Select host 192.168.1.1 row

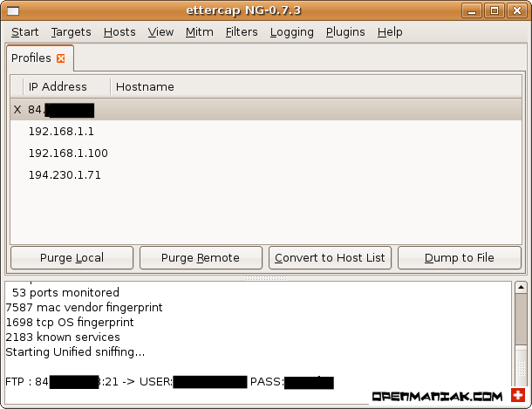(266, 131)
